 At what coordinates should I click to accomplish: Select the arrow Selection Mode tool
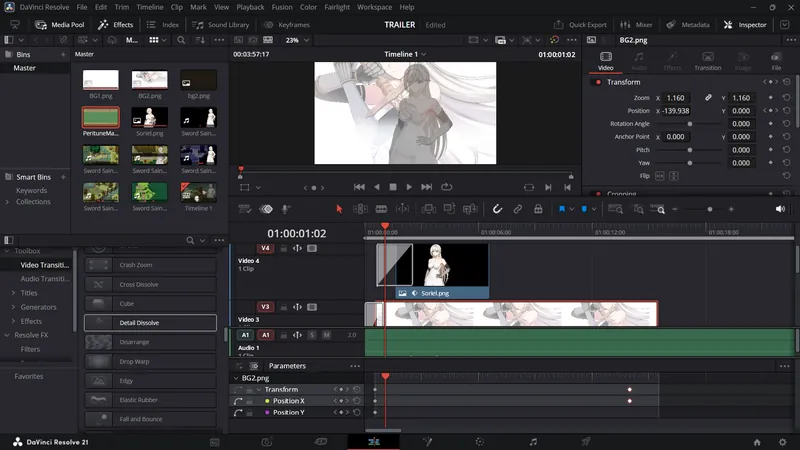coord(339,209)
